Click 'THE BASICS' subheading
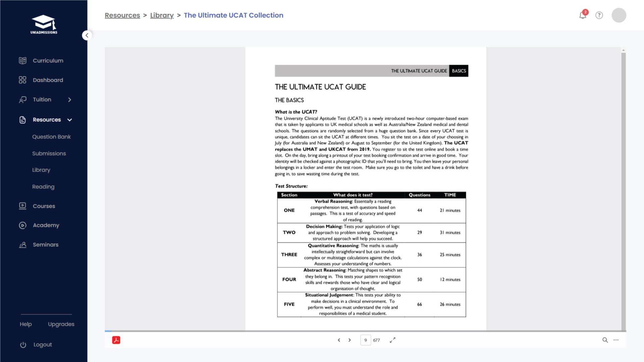Viewport: 644px width, 362px height. [x=289, y=100]
